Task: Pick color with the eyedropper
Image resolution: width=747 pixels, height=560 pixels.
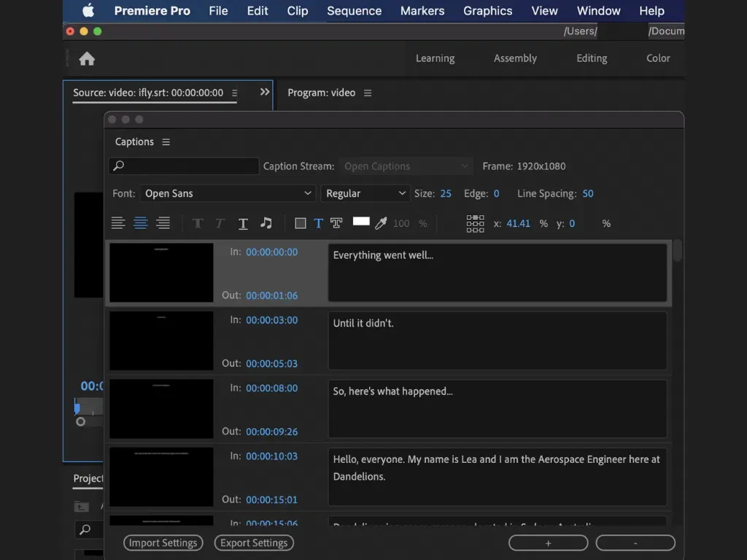Action: [381, 223]
